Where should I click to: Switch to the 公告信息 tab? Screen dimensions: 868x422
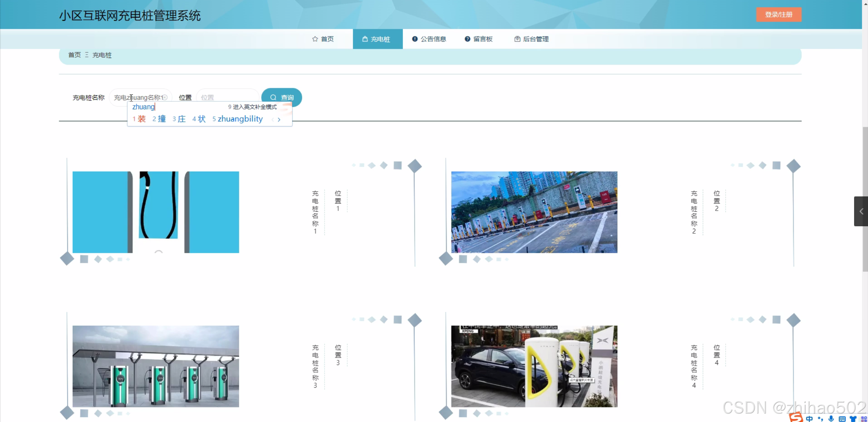(429, 39)
